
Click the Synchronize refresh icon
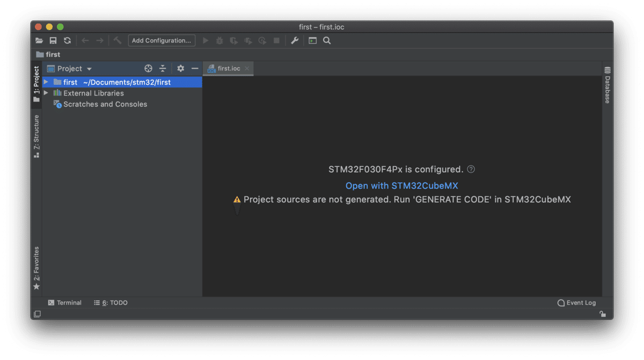pos(67,41)
